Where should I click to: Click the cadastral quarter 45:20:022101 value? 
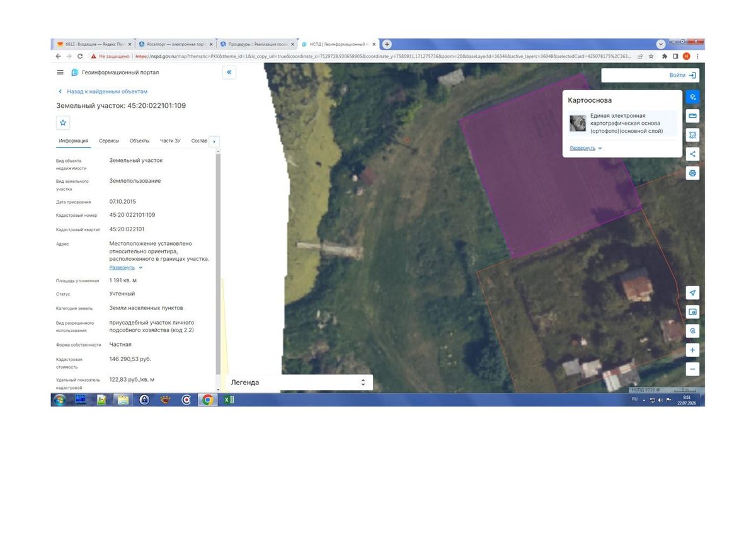(x=127, y=229)
